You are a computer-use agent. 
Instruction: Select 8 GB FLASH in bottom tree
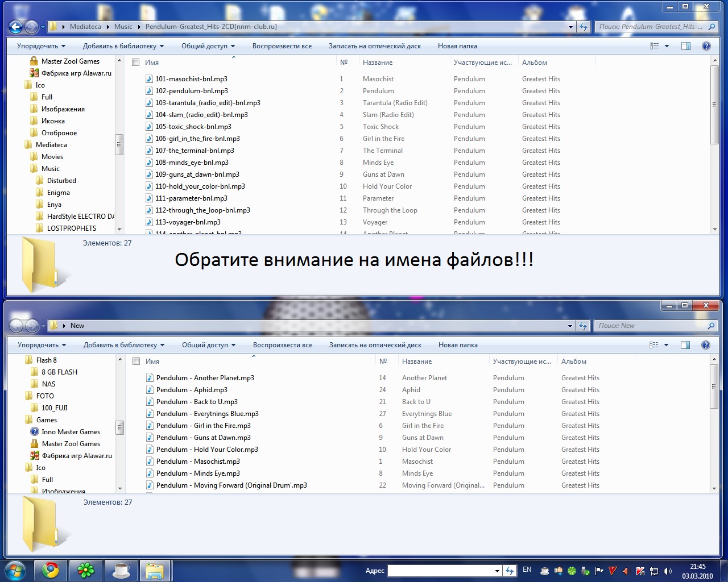[59, 372]
